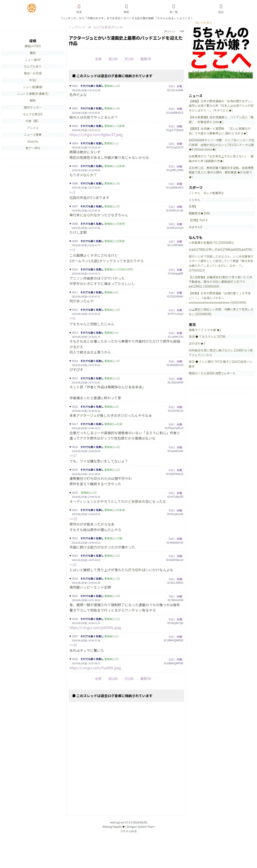Click the 大砲 link on post 0012

179,310
